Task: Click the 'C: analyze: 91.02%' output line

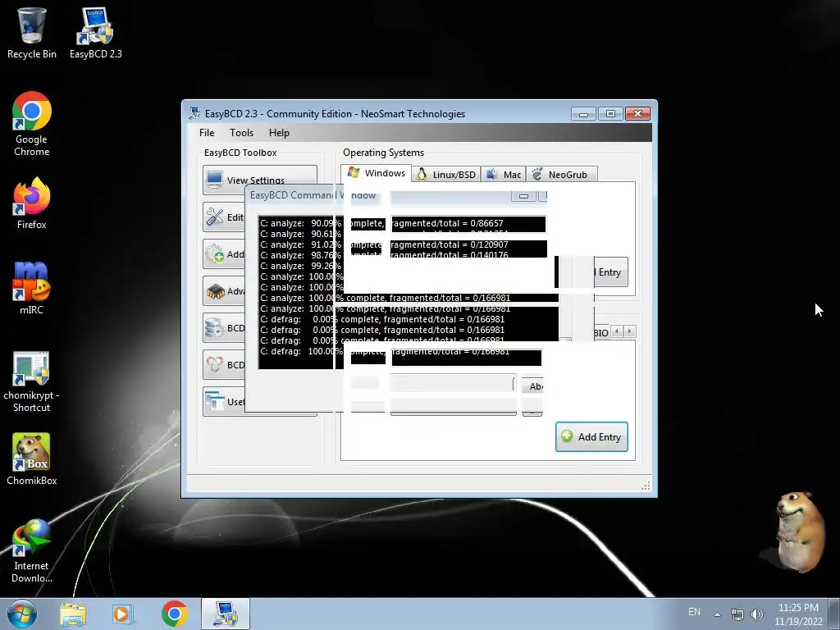Action: pyautogui.click(x=384, y=244)
